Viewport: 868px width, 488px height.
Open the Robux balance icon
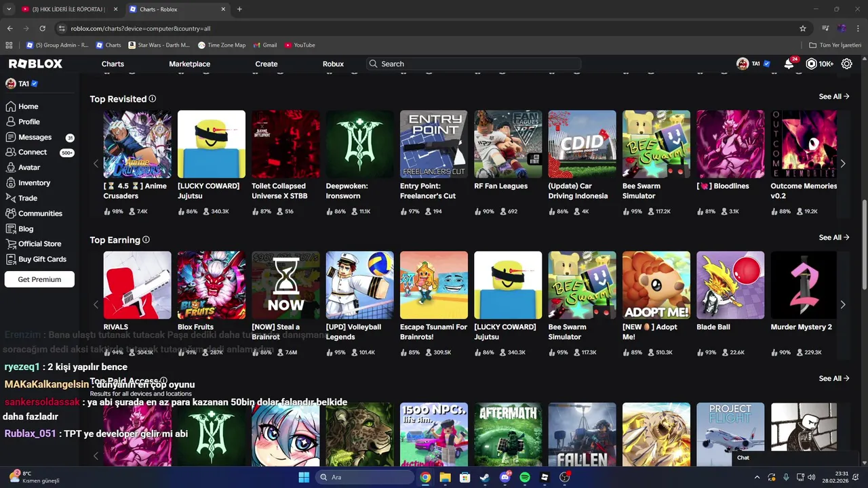tap(812, 64)
